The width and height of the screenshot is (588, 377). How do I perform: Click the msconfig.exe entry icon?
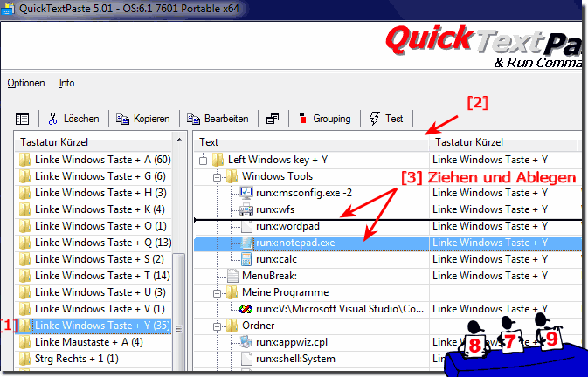click(x=246, y=193)
